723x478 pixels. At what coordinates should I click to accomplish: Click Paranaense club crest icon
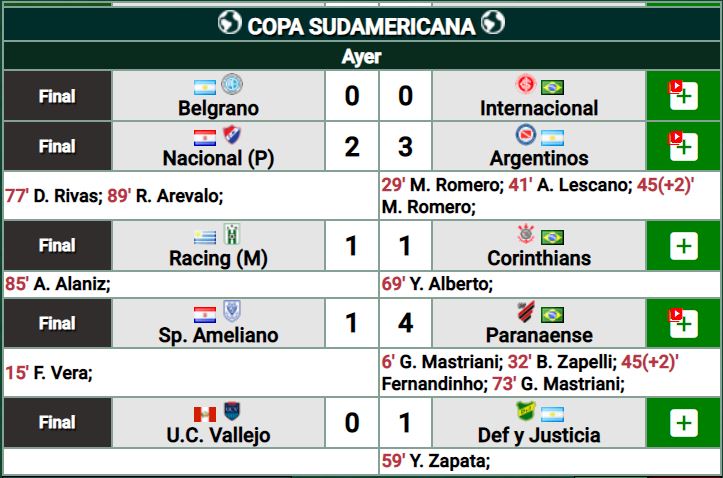[x=526, y=312]
